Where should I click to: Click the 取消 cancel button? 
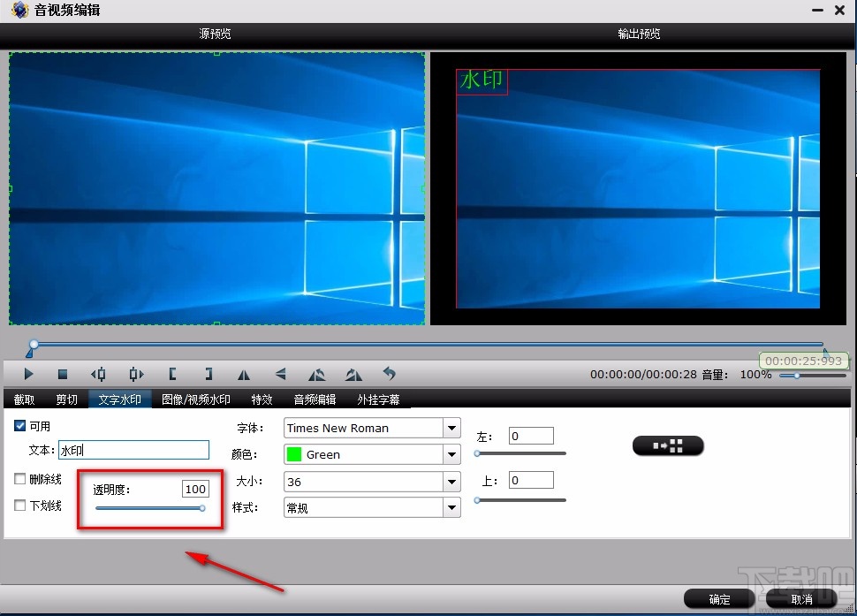click(800, 598)
